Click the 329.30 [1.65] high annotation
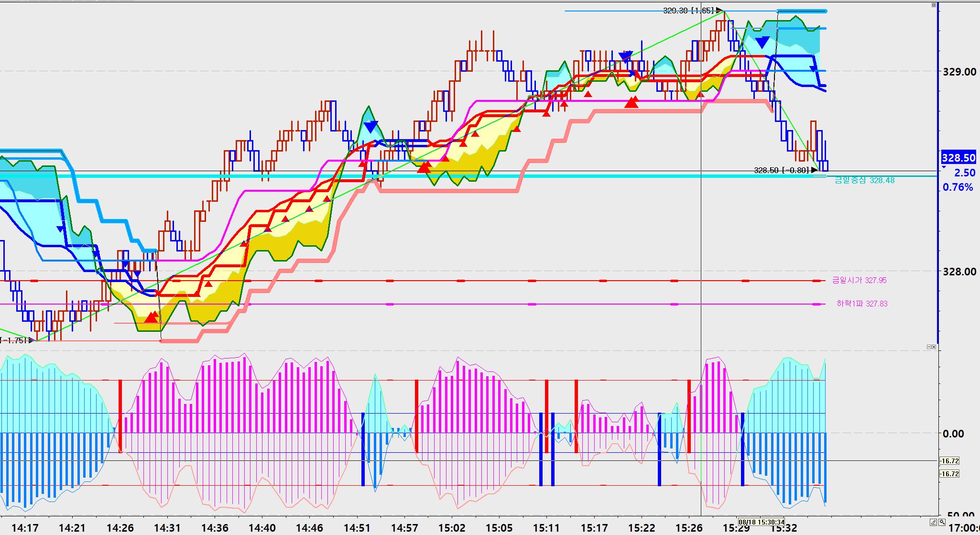 (x=688, y=11)
